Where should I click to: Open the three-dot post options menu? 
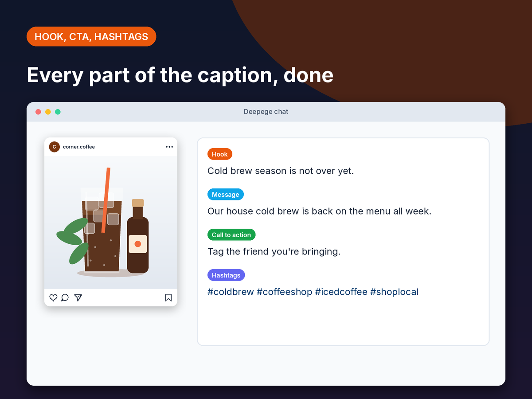pyautogui.click(x=169, y=147)
